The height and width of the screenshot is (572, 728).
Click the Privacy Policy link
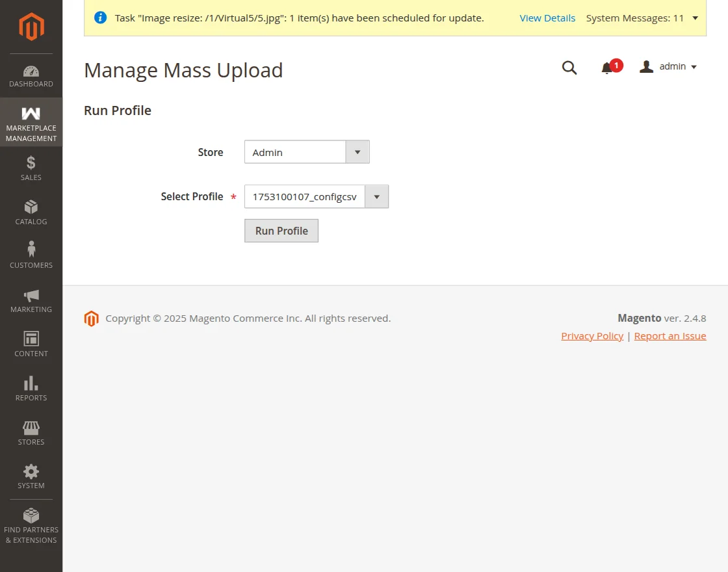592,335
